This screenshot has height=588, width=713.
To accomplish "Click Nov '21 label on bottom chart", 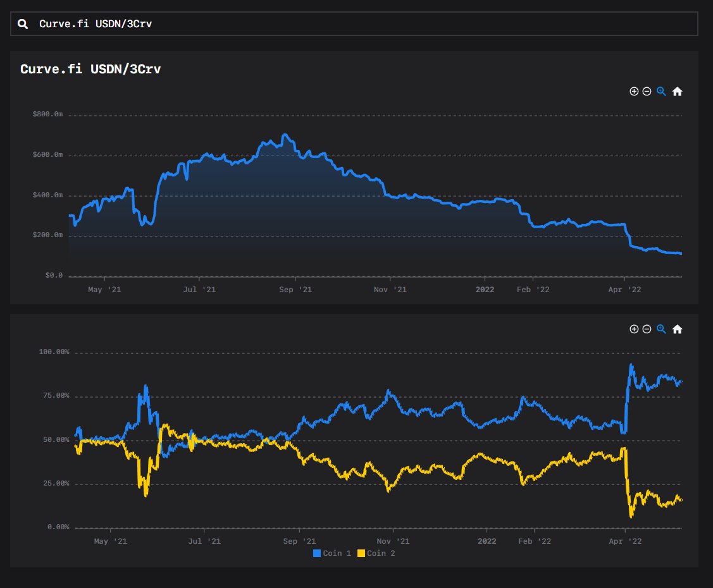I will pos(393,541).
